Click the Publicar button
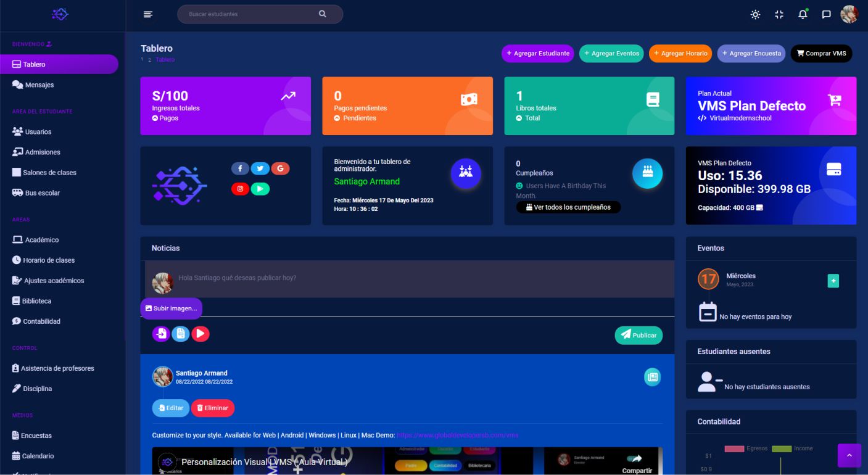 point(639,335)
